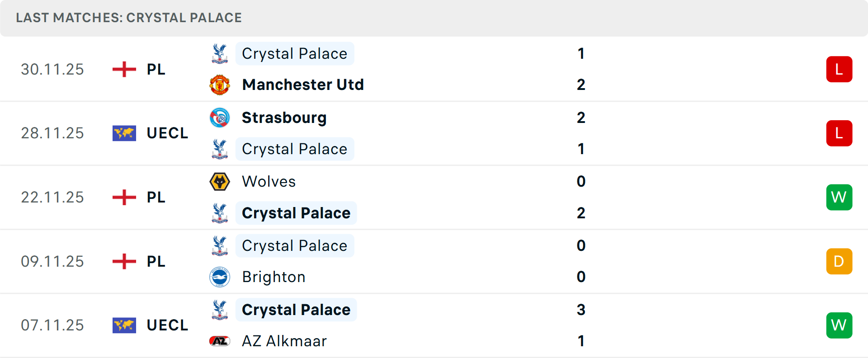Screen dimensions: 868x358
Task: Click the scoreline 2 next to Strasbourg
Action: [581, 118]
